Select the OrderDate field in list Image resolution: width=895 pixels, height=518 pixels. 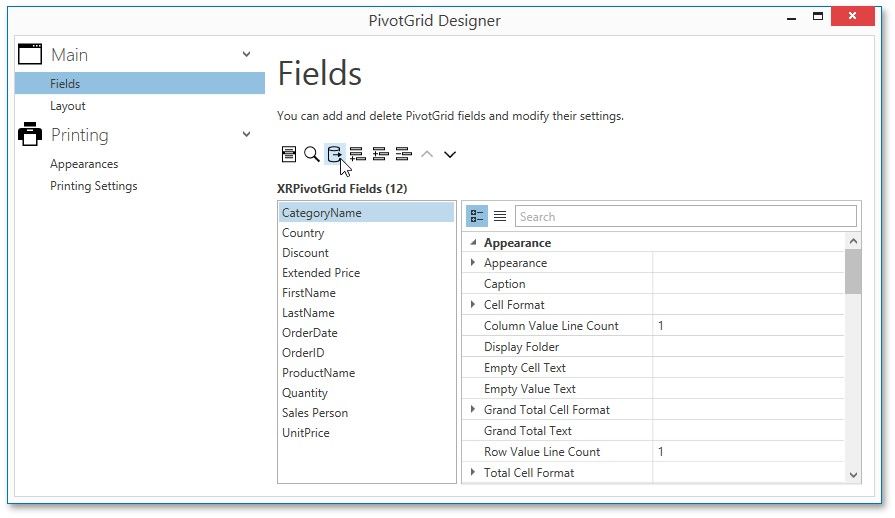(310, 333)
